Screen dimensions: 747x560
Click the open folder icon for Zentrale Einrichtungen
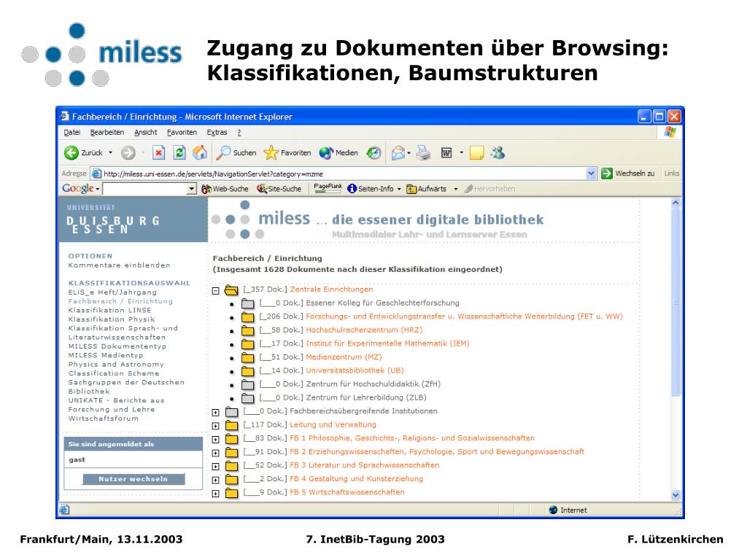(x=231, y=289)
